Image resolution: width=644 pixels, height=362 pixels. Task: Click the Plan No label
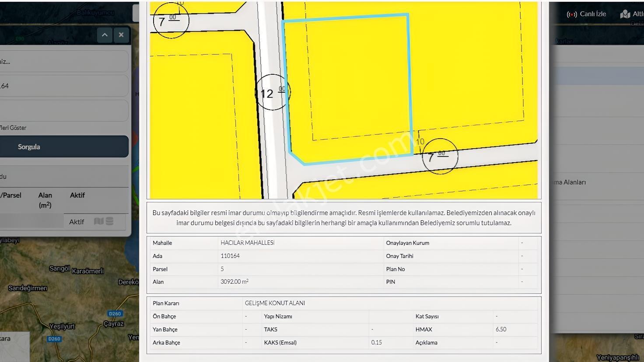pos(395,269)
